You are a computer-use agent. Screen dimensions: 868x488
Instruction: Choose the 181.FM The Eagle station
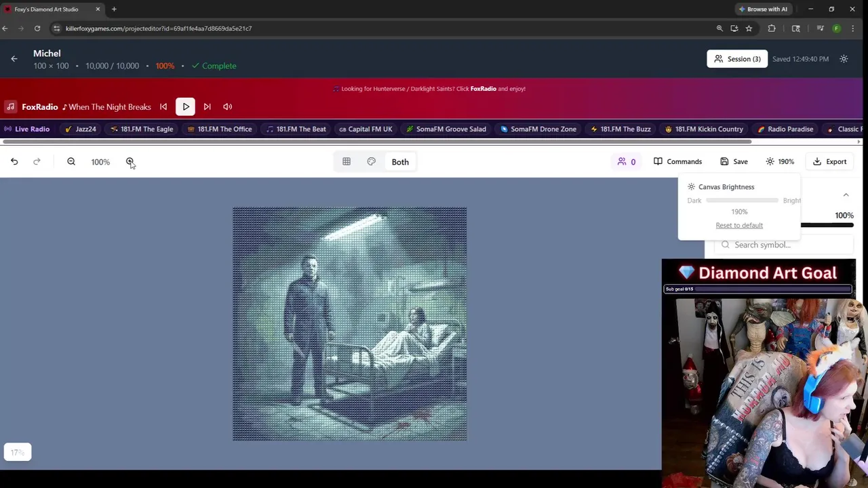[x=142, y=129]
